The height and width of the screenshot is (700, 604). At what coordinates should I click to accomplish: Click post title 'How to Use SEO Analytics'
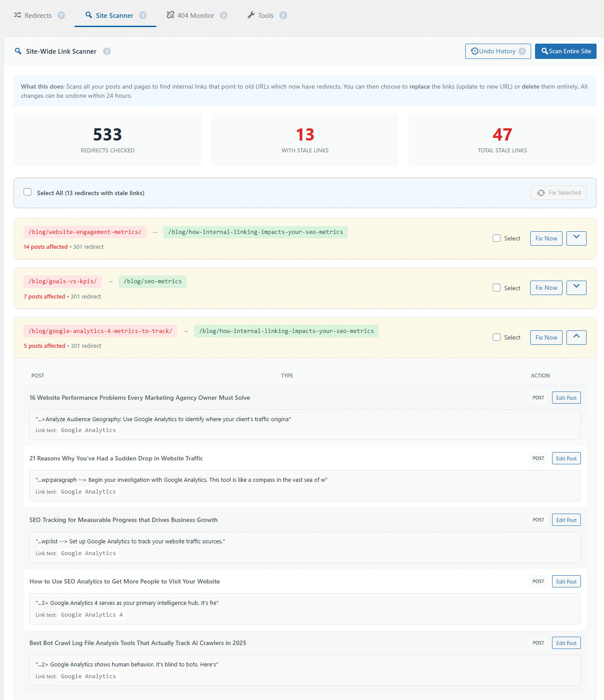coord(125,581)
